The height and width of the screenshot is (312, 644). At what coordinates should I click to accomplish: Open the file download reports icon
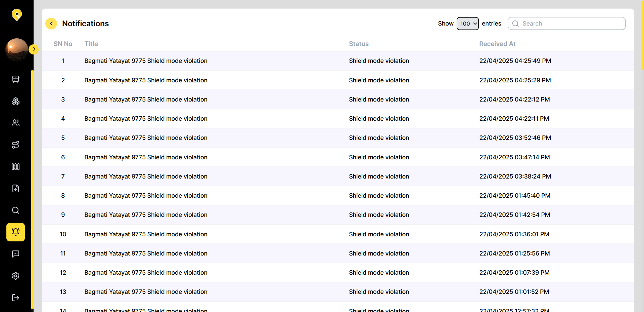click(15, 188)
